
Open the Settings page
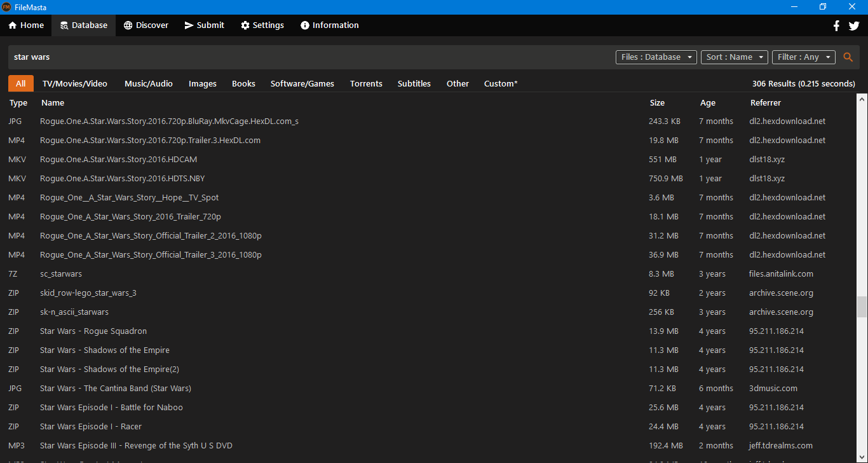(262, 25)
